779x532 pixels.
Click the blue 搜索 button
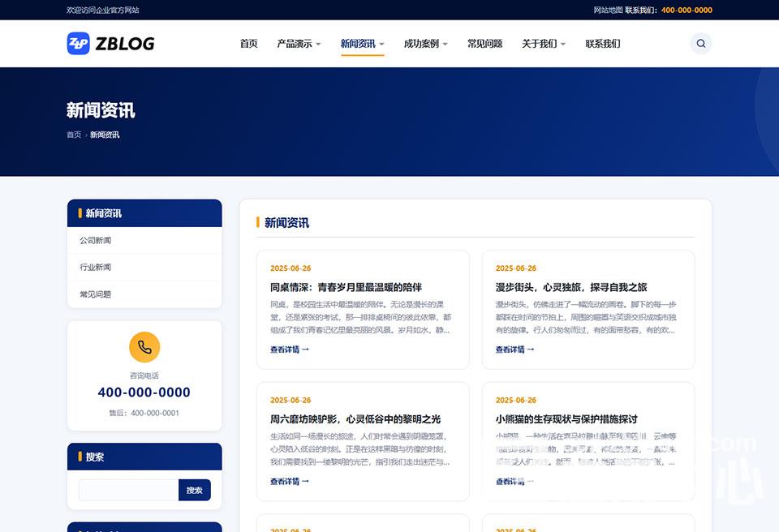pos(194,491)
